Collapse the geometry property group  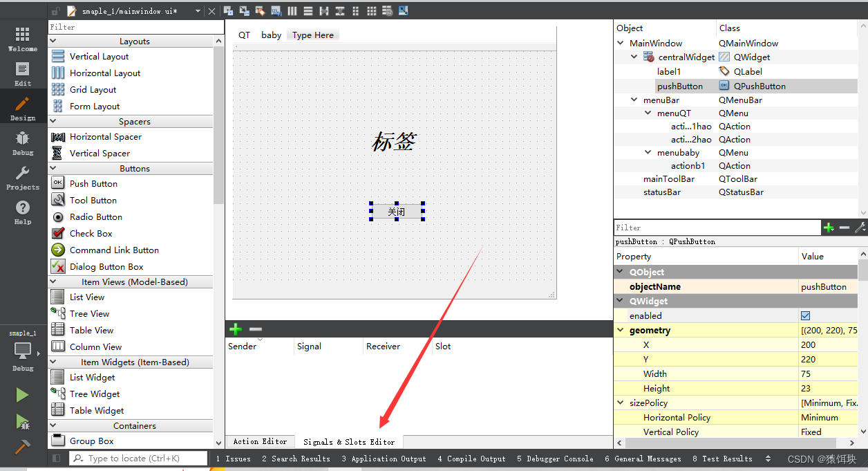tap(620, 331)
